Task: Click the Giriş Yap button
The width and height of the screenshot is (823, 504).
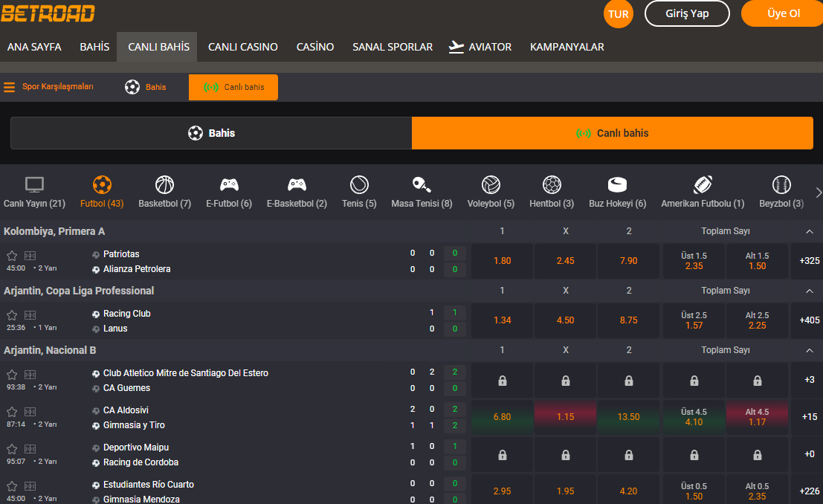Action: pos(687,13)
